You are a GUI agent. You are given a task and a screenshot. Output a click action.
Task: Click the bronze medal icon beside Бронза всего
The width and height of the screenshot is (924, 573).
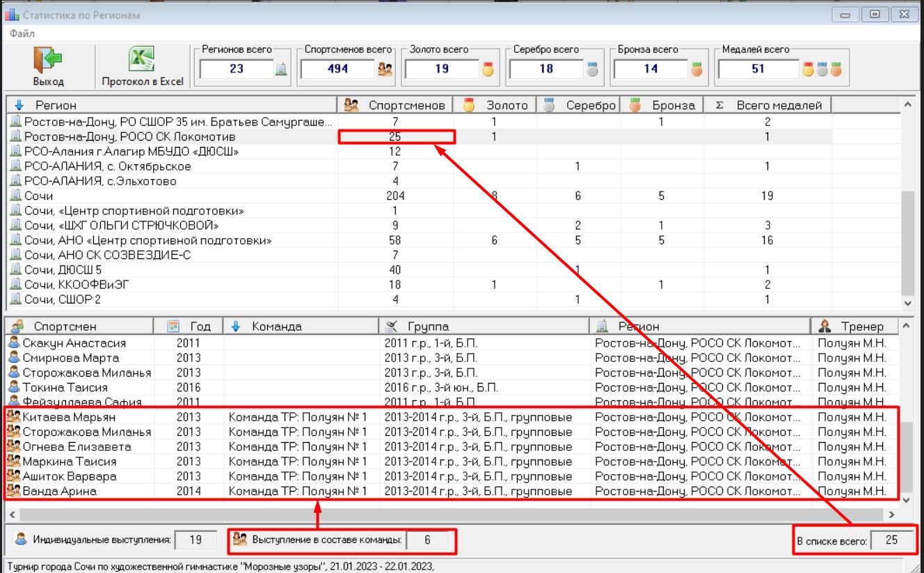pos(696,69)
